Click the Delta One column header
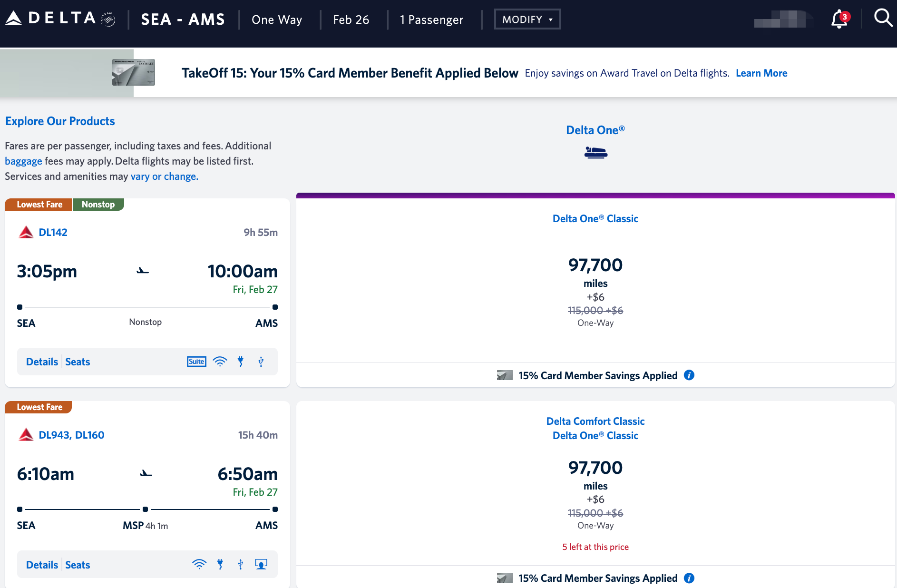The image size is (897, 588). point(595,130)
